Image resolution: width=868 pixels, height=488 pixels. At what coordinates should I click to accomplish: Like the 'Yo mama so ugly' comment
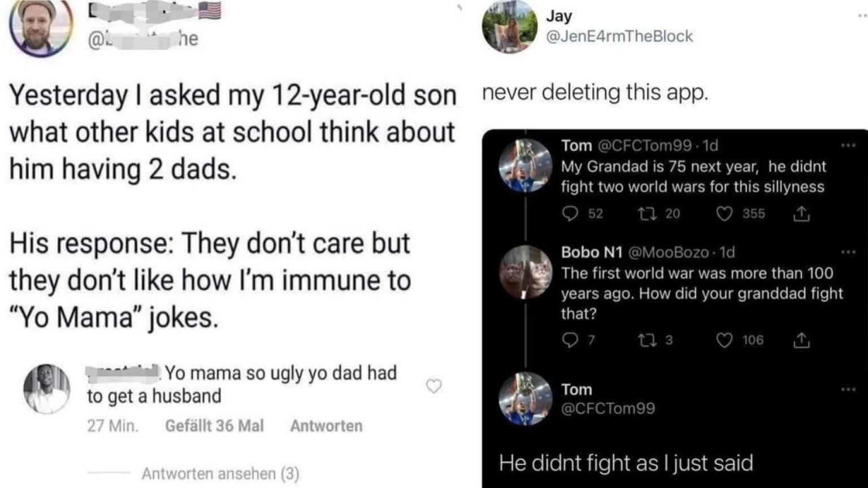[433, 386]
